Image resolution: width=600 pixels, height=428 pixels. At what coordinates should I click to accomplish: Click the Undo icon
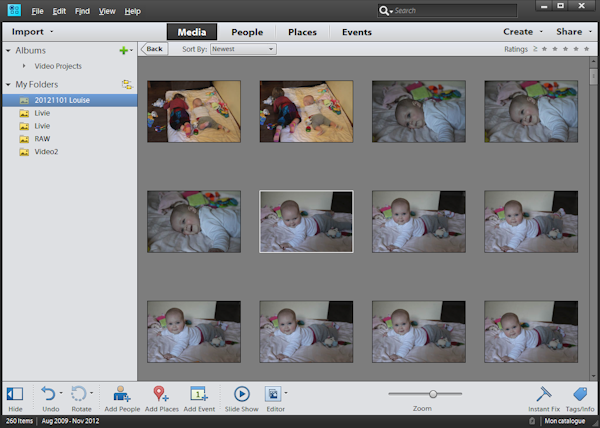(x=49, y=394)
